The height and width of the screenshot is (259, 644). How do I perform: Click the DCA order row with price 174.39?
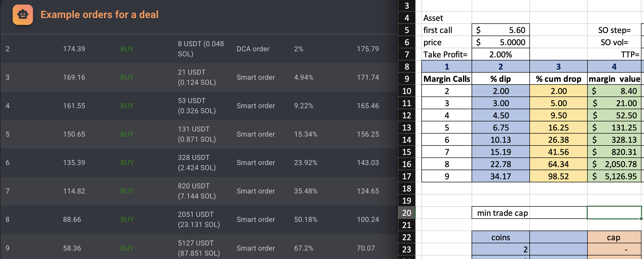click(x=199, y=49)
